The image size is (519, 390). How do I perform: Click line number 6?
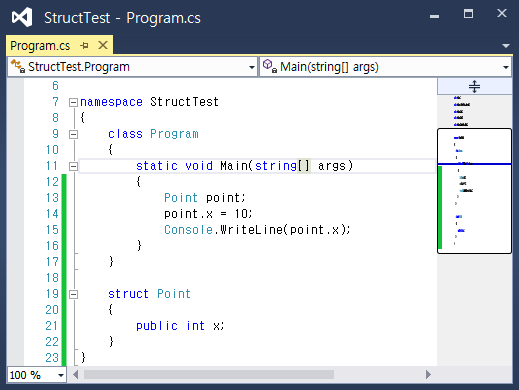coord(55,86)
